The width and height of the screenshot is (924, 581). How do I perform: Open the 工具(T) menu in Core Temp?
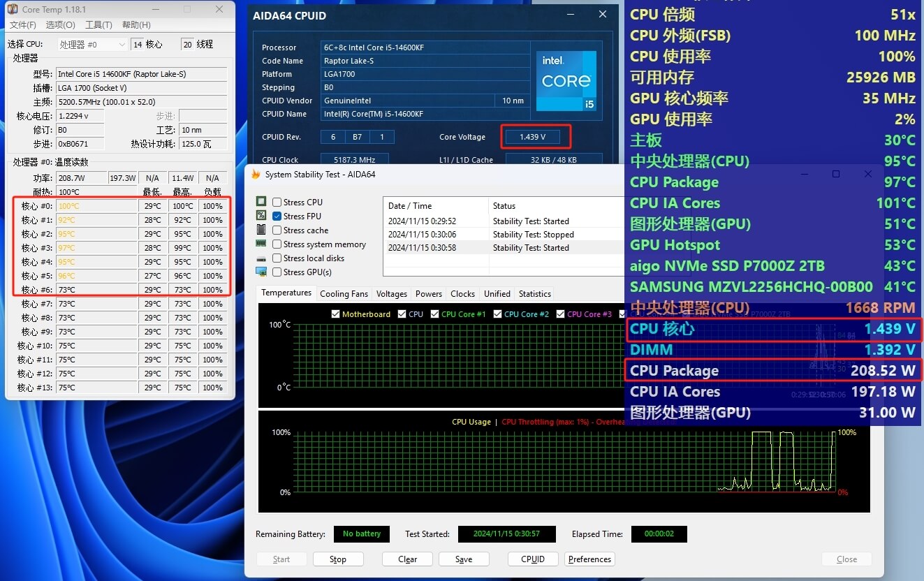pyautogui.click(x=98, y=25)
